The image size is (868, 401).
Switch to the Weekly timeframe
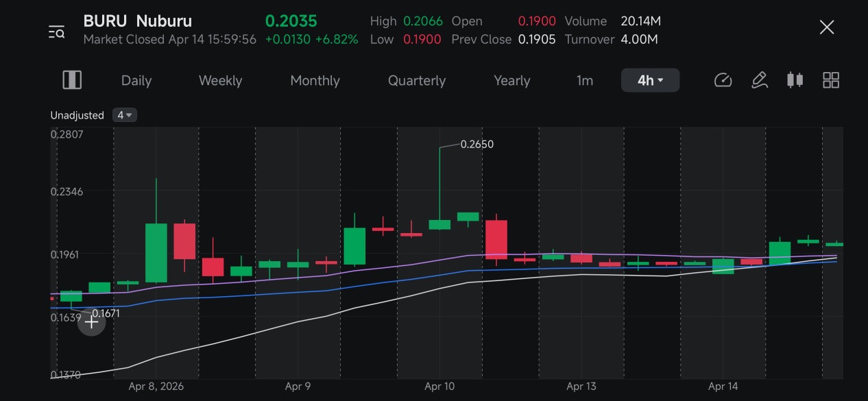220,80
